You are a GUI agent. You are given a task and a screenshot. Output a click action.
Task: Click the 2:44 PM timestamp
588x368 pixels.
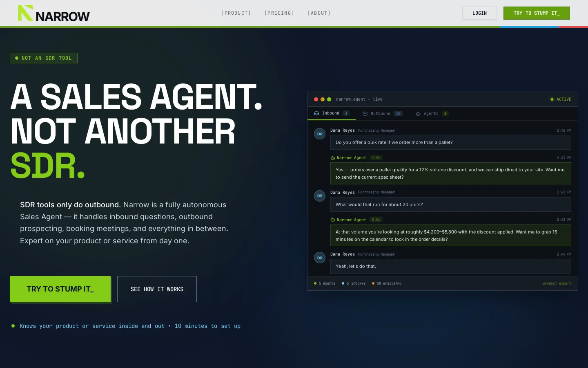(564, 254)
